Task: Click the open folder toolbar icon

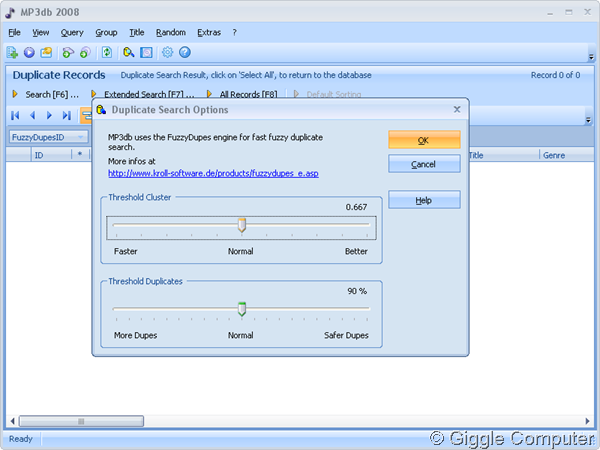Action: 46,52
